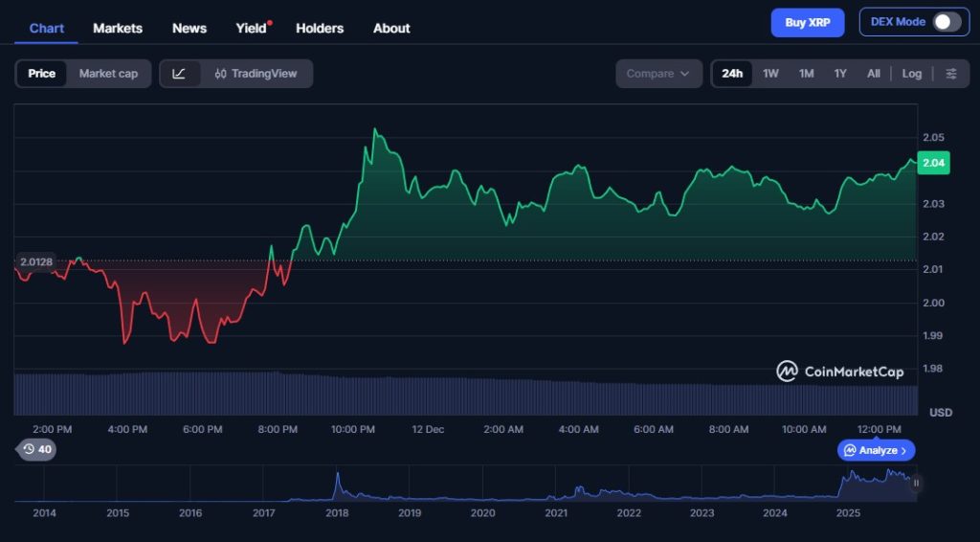This screenshot has height=542, width=980.
Task: Select the 1Y range button
Action: [x=840, y=74]
